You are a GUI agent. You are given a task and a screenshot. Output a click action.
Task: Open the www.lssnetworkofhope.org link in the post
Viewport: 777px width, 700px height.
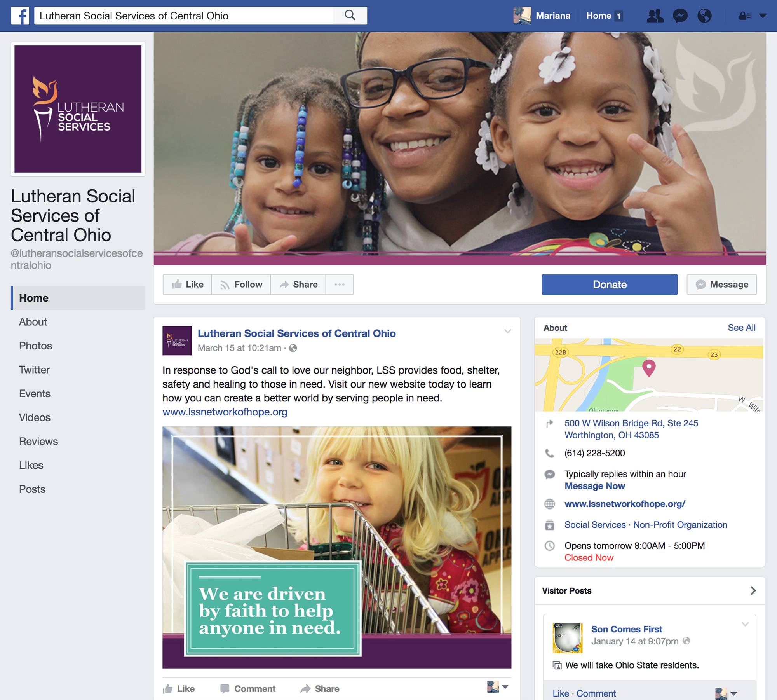click(225, 412)
